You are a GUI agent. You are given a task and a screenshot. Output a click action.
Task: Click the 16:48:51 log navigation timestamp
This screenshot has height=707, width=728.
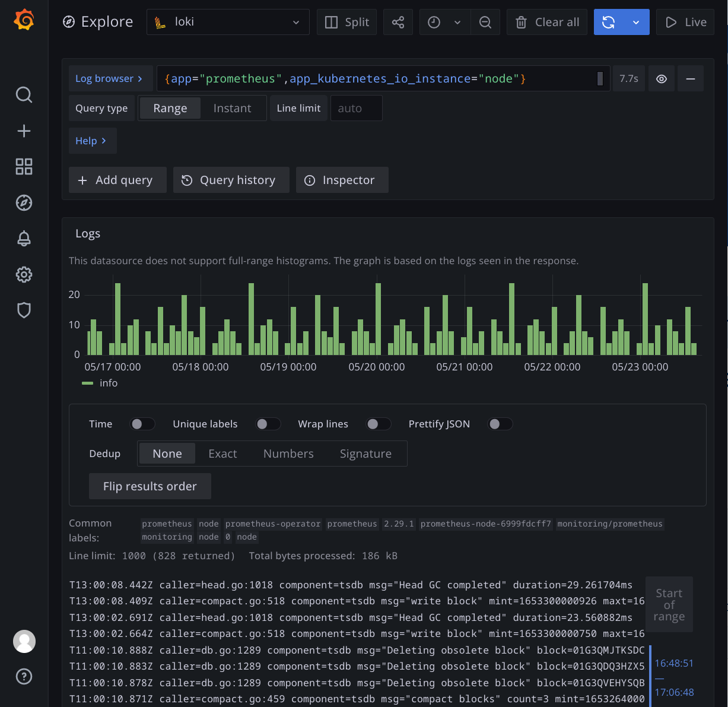(x=674, y=663)
